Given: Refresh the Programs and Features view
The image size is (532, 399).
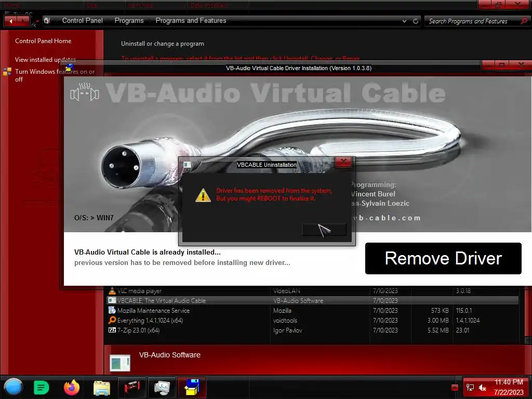Looking at the screenshot, I should [x=416, y=21].
